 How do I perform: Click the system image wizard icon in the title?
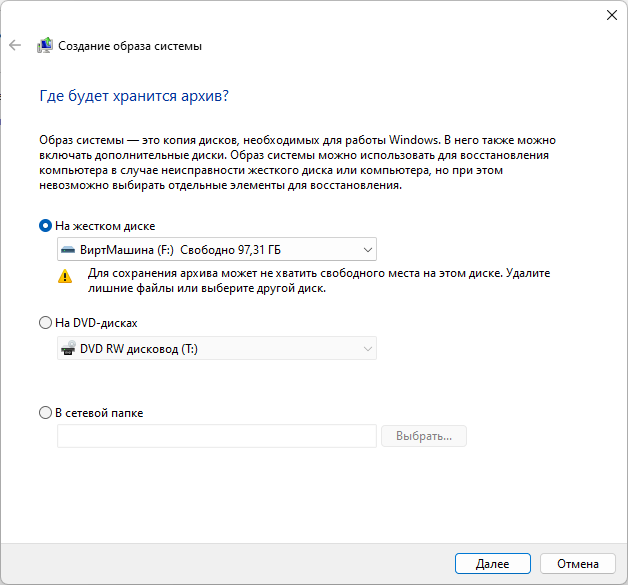[x=45, y=46]
